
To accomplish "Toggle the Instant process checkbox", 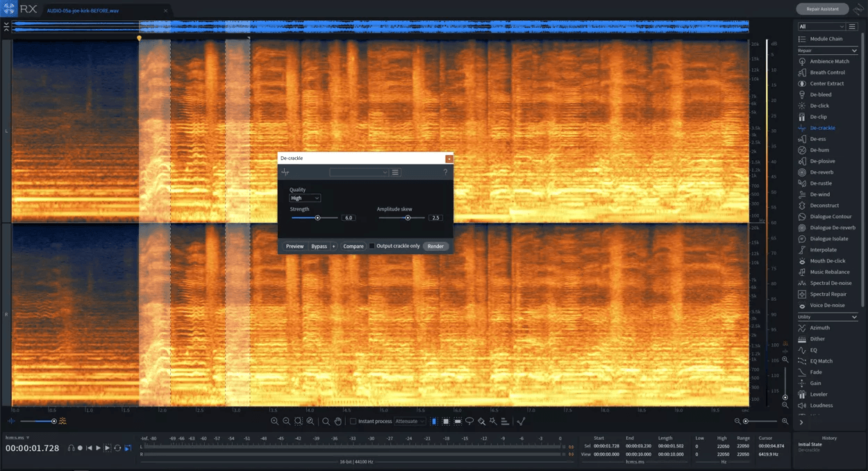I will point(353,421).
